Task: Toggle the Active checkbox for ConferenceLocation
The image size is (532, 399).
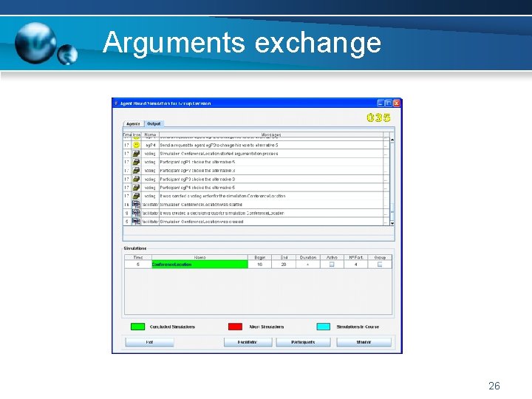Action: 332,265
